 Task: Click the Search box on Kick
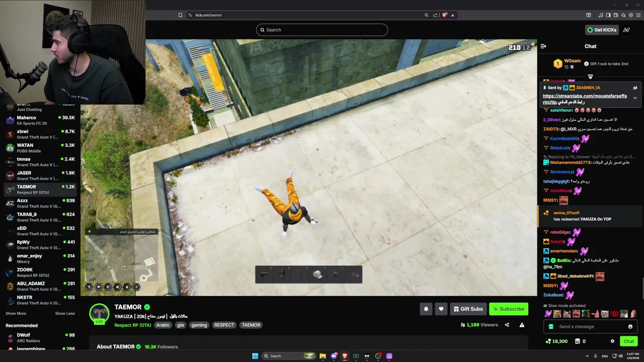(322, 30)
